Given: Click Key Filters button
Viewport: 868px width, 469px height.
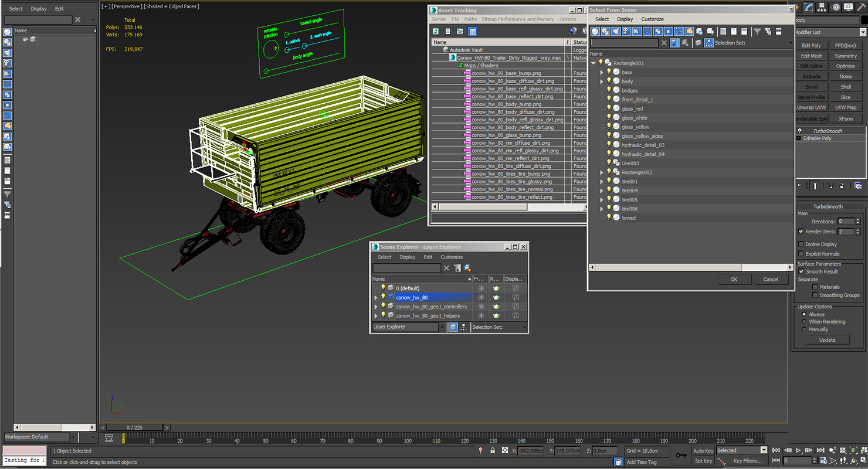Looking at the screenshot, I should pyautogui.click(x=748, y=461).
